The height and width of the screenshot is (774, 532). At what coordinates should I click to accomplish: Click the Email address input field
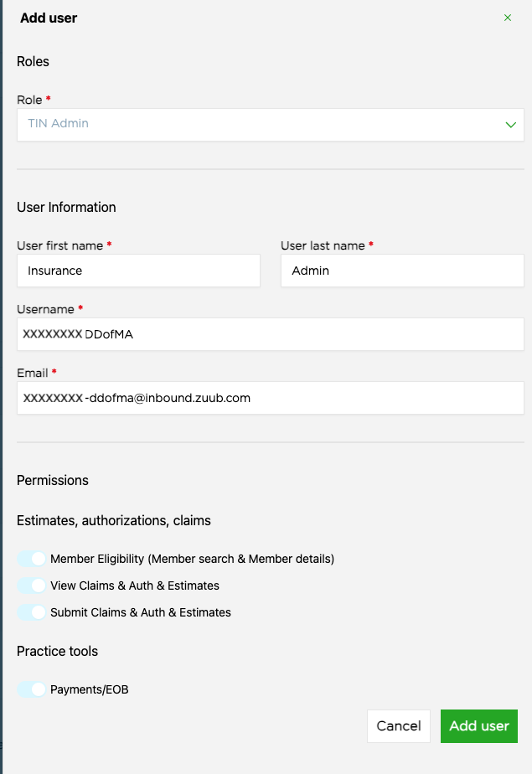(x=270, y=398)
